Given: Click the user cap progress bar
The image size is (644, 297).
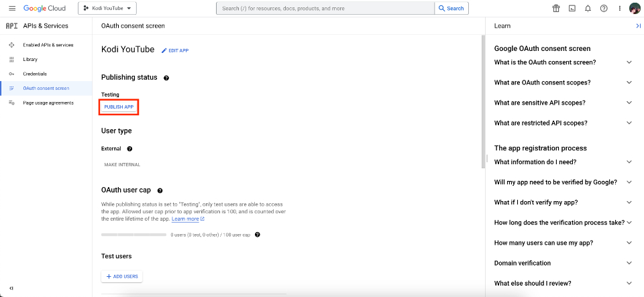Looking at the screenshot, I should coord(133,235).
